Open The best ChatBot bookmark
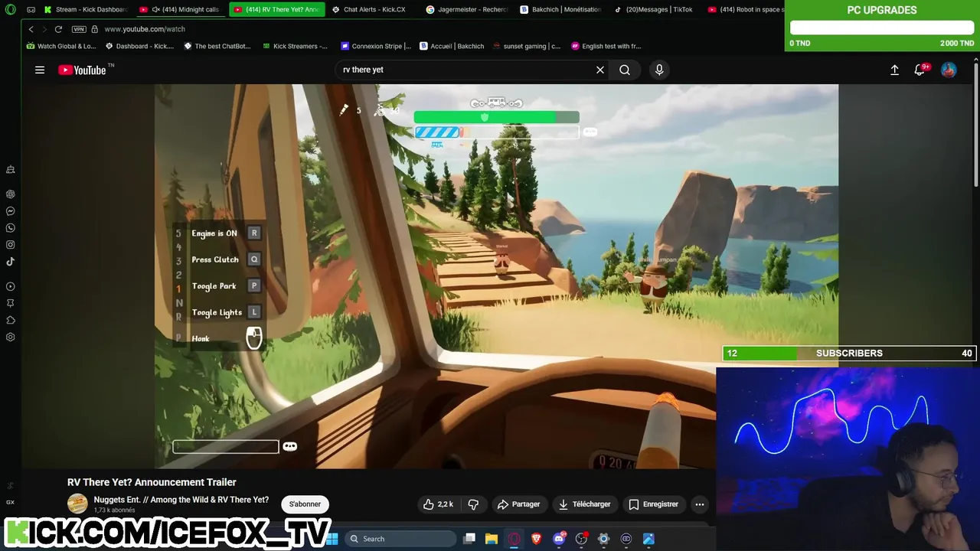This screenshot has height=551, width=980. (x=217, y=46)
